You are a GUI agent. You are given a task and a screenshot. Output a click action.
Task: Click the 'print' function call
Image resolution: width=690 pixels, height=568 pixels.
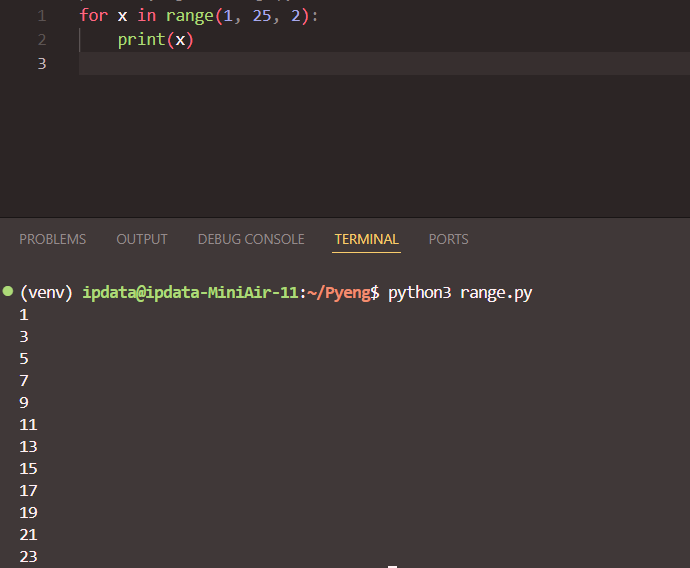pyautogui.click(x=141, y=40)
